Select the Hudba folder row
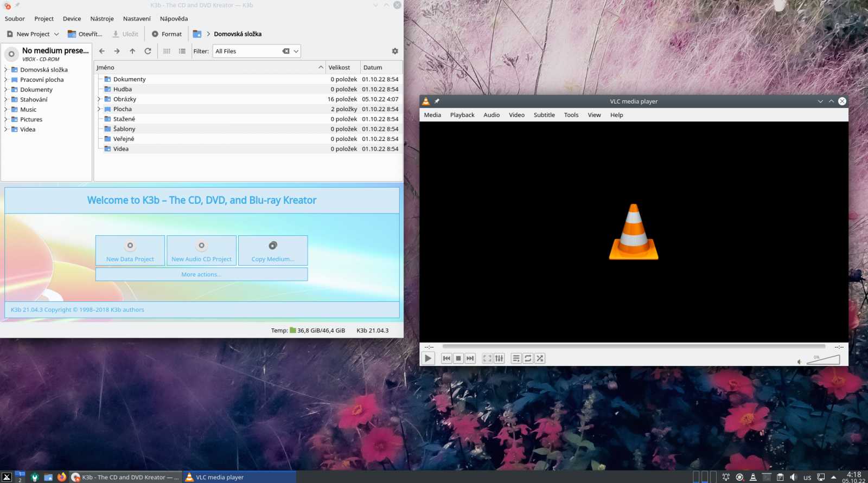The height and width of the screenshot is (483, 868). pos(248,89)
